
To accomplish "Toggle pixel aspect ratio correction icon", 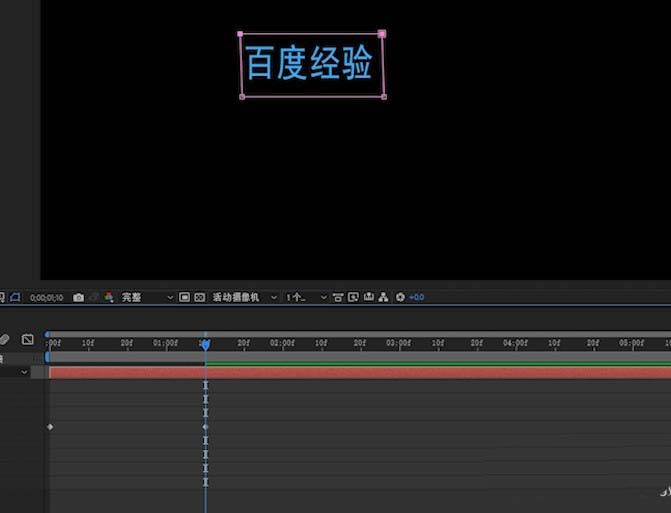I will [x=338, y=297].
